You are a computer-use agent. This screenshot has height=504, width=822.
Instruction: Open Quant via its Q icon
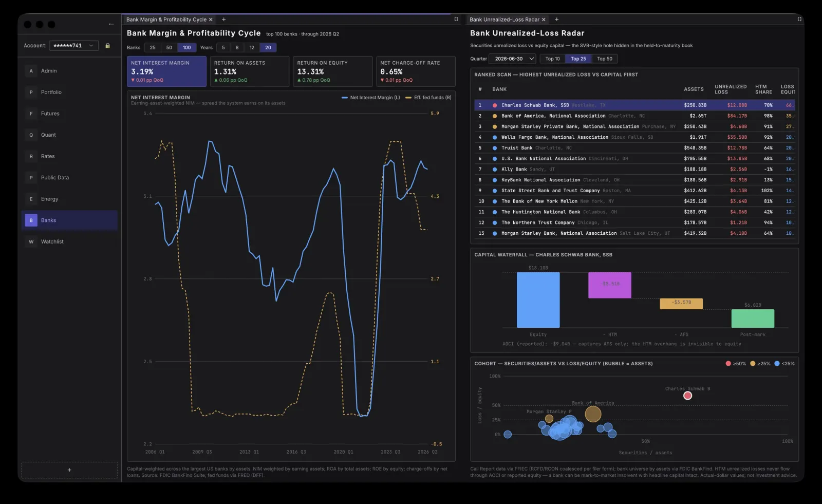pos(31,135)
